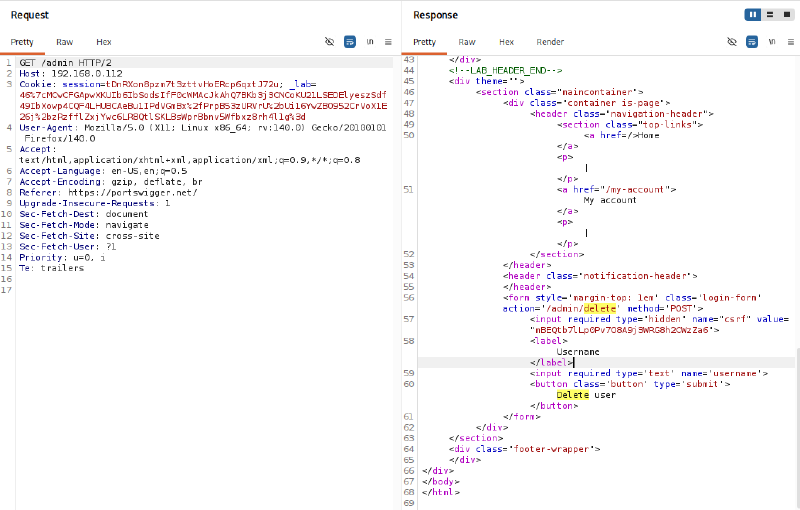This screenshot has height=510, width=800.
Task: Click the User-Agent header line
Action: point(203,128)
